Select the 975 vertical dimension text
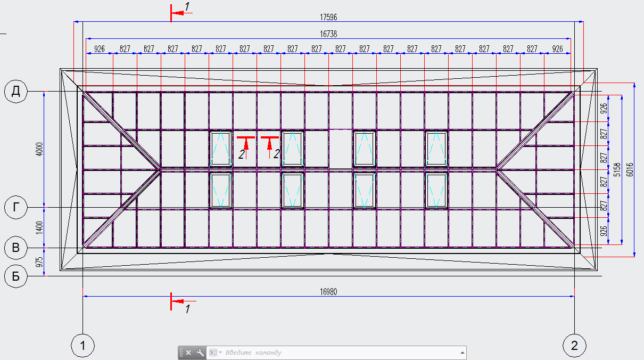The width and height of the screenshot is (644, 360). click(x=39, y=263)
